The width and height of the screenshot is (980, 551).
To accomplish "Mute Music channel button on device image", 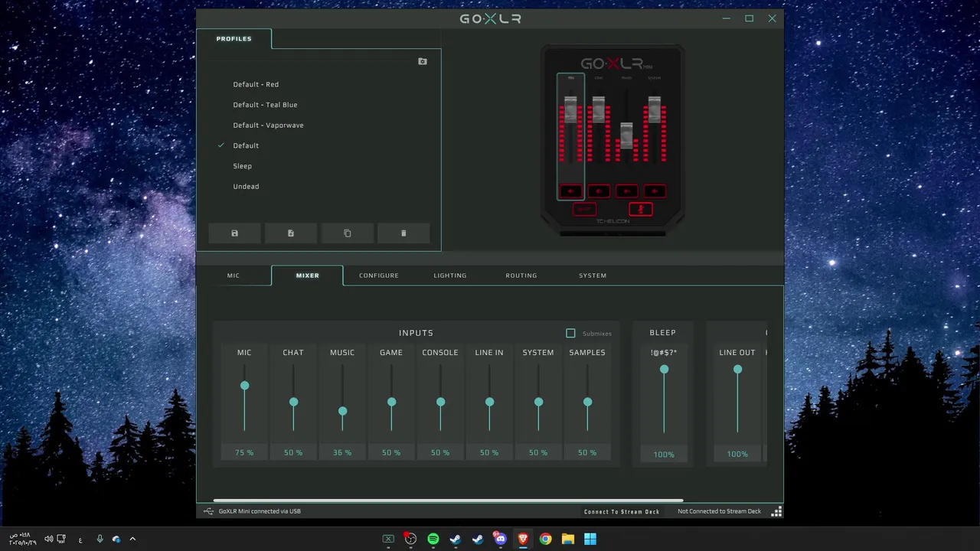I will tap(626, 191).
